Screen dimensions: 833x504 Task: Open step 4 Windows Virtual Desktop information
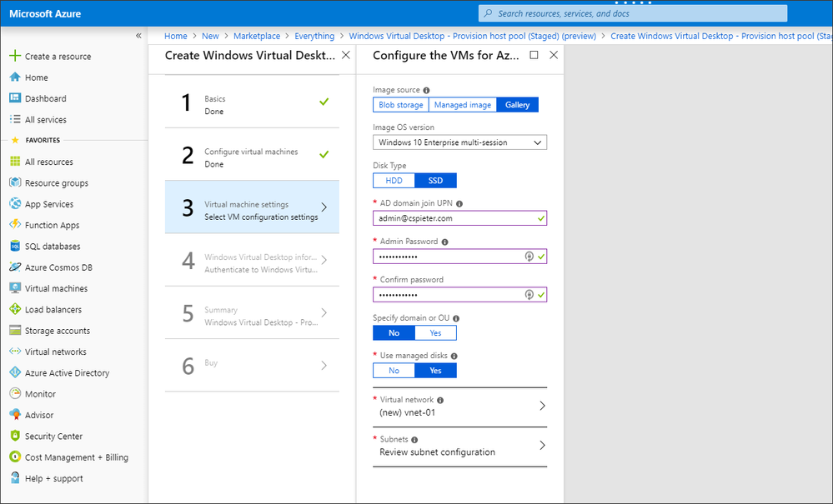[252, 260]
